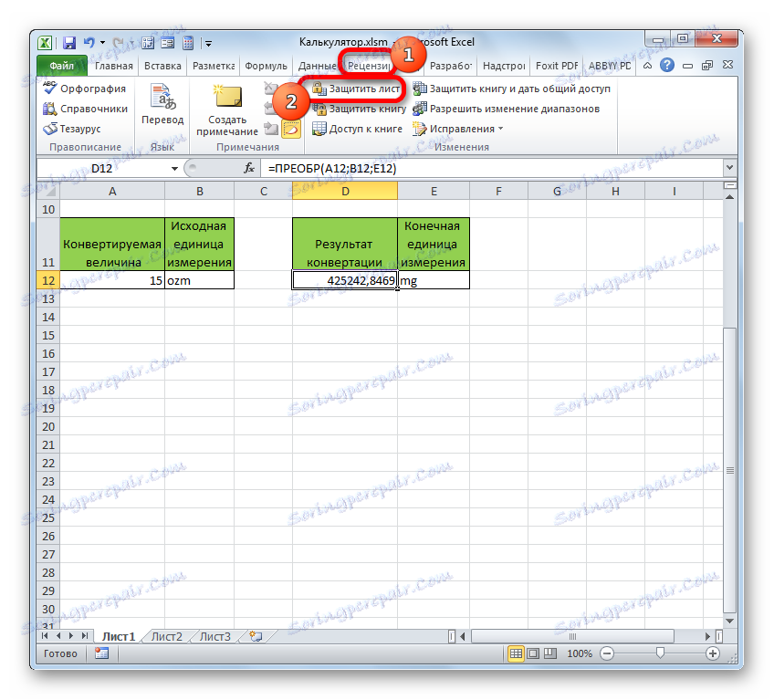
Task: Click the 100% zoom level
Action: click(580, 653)
